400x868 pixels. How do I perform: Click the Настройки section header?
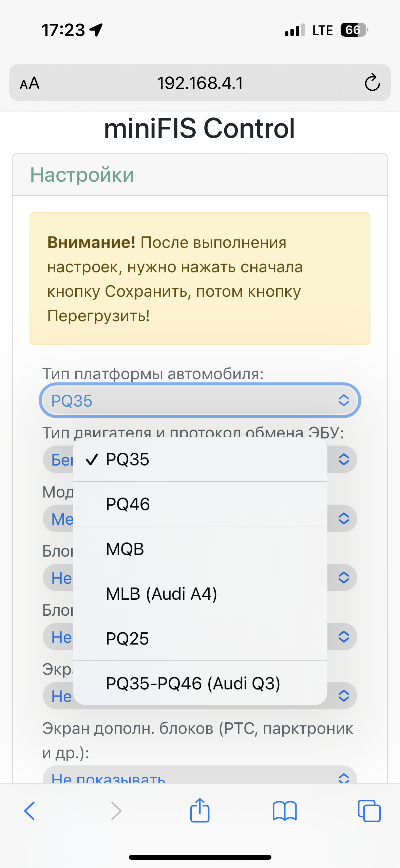(82, 175)
